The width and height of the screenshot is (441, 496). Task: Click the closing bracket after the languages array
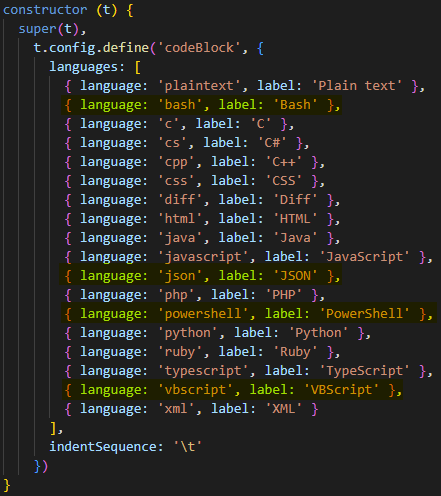53,428
